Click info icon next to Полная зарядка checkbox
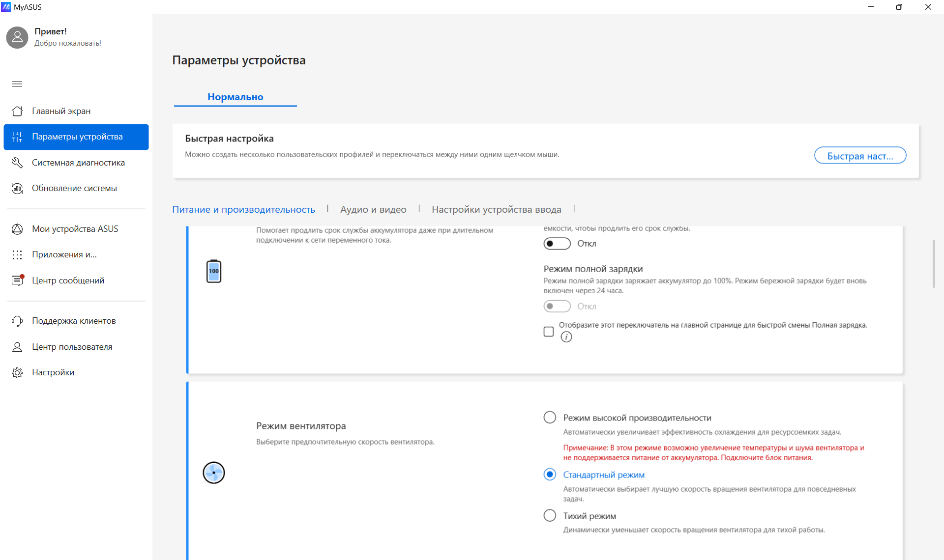Viewport: 944px width, 560px height. 566,337
